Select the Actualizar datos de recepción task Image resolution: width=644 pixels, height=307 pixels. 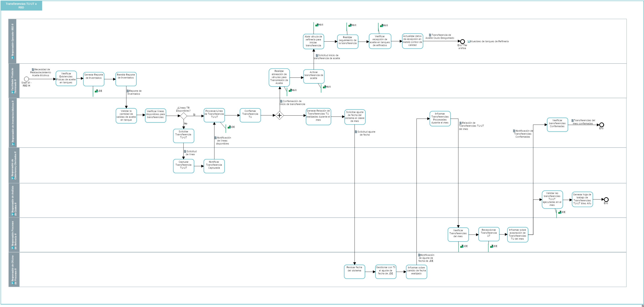tap(412, 41)
